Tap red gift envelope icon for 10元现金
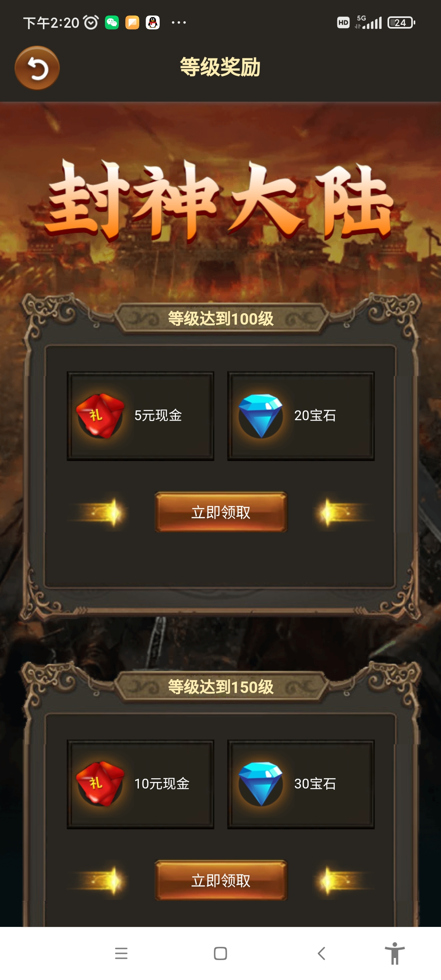The height and width of the screenshot is (980, 441). (x=100, y=784)
